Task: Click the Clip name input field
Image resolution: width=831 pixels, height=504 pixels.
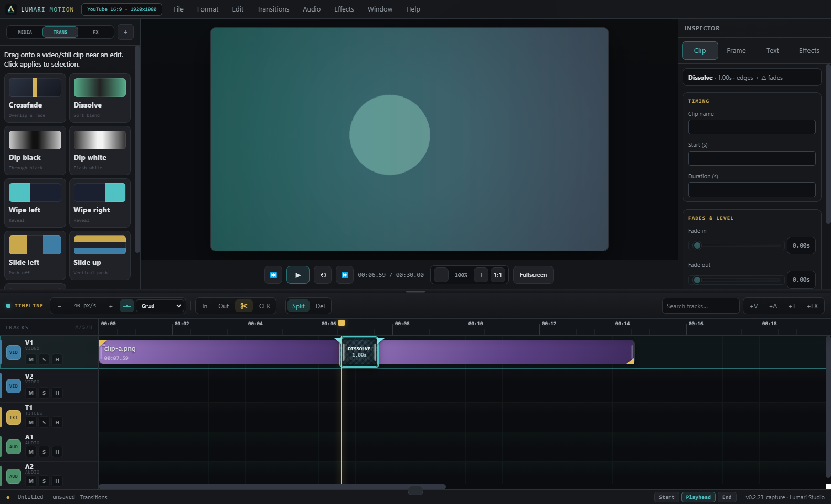Action: pyautogui.click(x=752, y=127)
